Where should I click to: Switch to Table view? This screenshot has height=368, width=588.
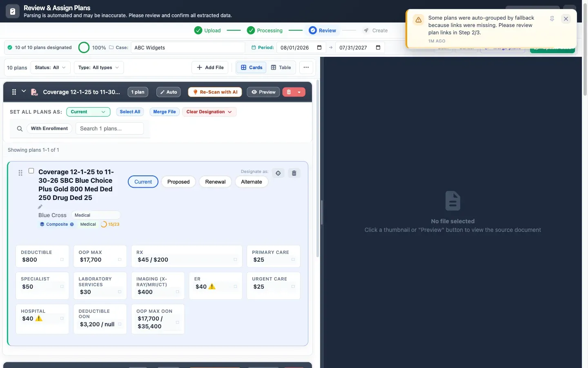[281, 67]
